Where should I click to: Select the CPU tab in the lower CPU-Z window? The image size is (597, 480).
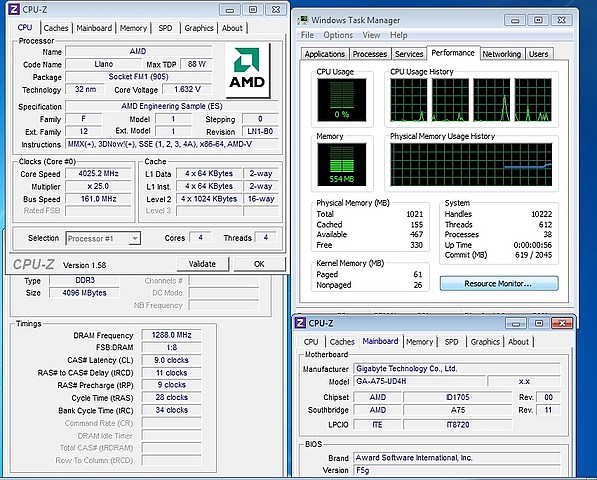click(311, 341)
